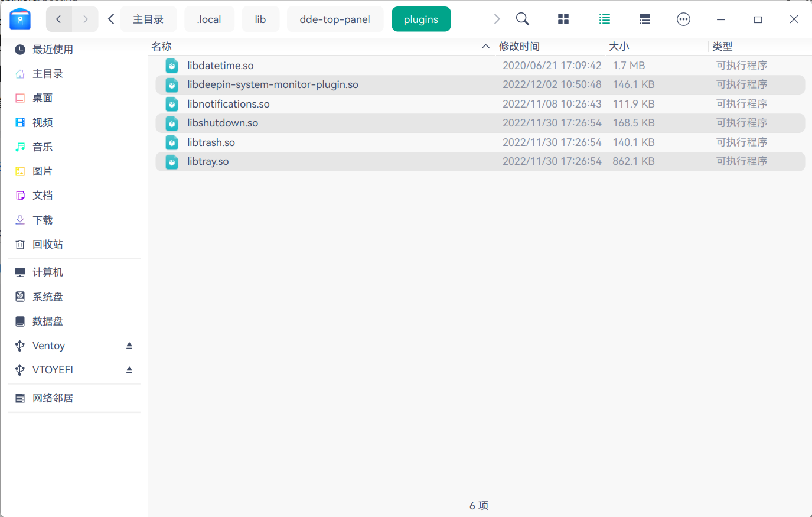The height and width of the screenshot is (517, 812).
Task: Eject the VTOYEFI drive
Action: [x=129, y=370]
